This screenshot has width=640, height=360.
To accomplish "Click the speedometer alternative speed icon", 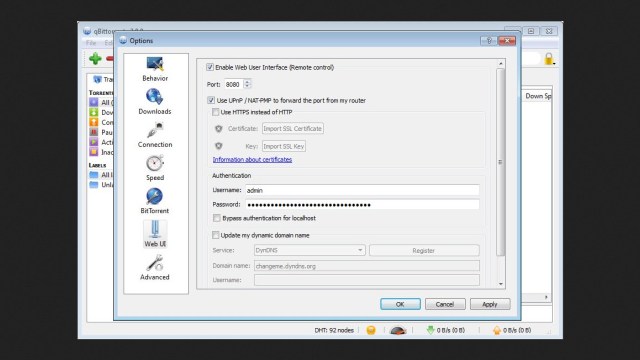I will click(398, 330).
